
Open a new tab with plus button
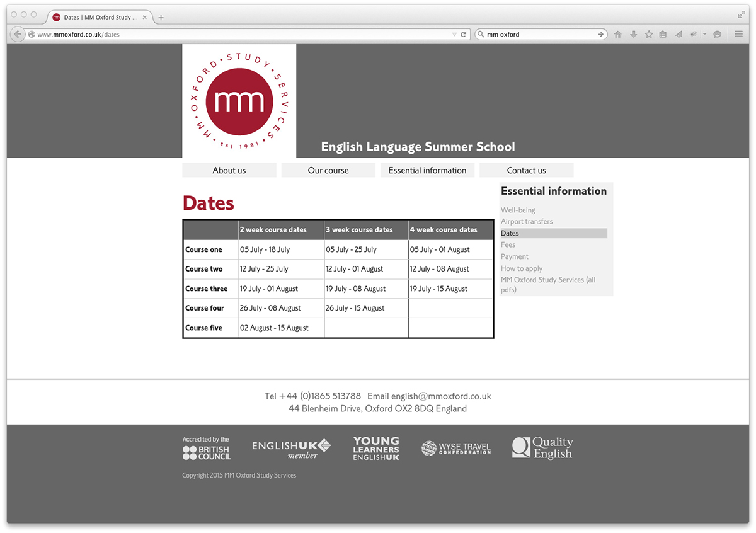click(x=161, y=18)
